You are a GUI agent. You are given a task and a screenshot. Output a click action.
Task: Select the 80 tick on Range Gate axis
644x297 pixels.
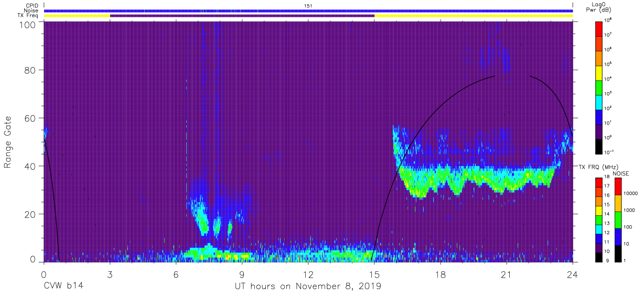[29, 70]
